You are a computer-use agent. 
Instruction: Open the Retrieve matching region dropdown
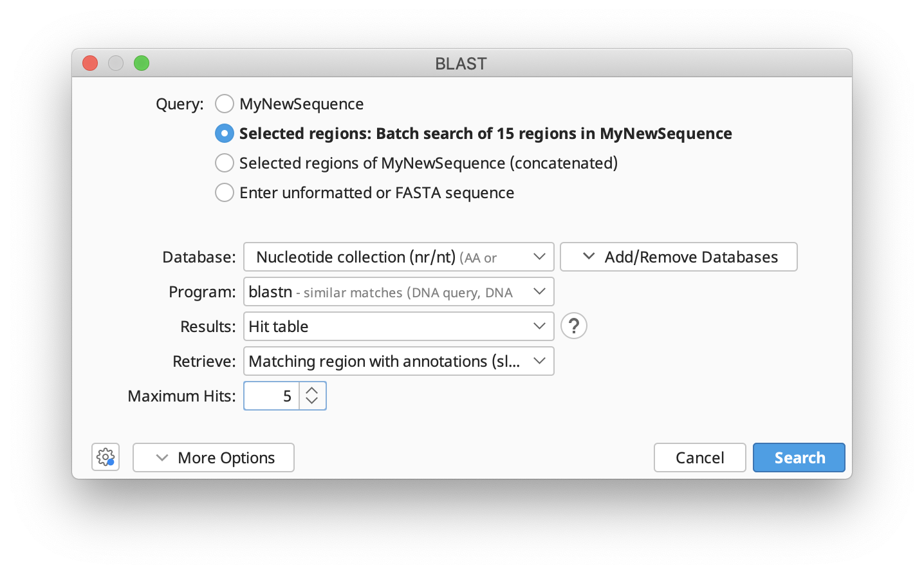click(x=398, y=361)
